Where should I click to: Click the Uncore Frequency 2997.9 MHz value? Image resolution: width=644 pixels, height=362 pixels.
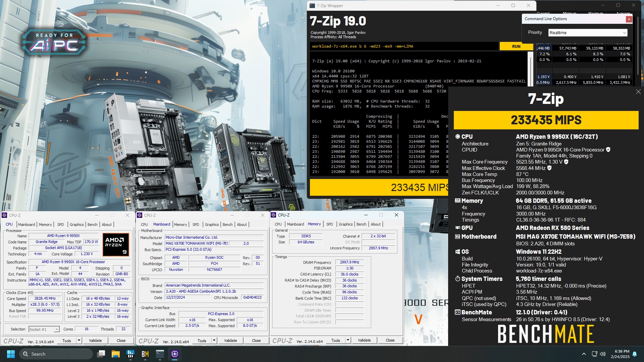point(378,248)
